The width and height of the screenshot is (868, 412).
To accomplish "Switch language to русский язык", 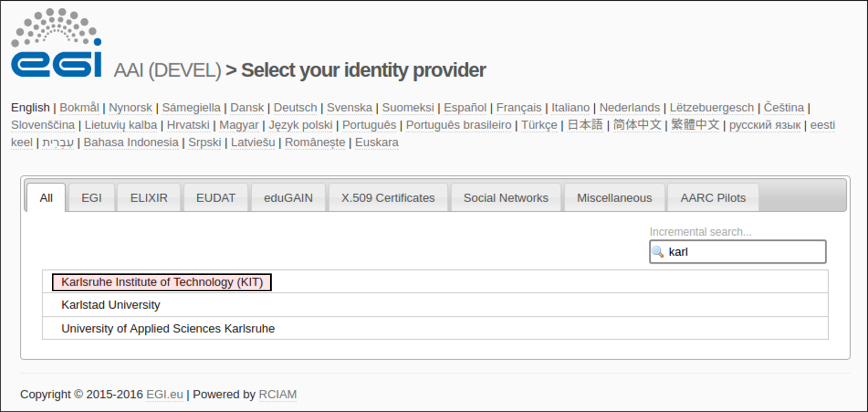I will [x=765, y=125].
